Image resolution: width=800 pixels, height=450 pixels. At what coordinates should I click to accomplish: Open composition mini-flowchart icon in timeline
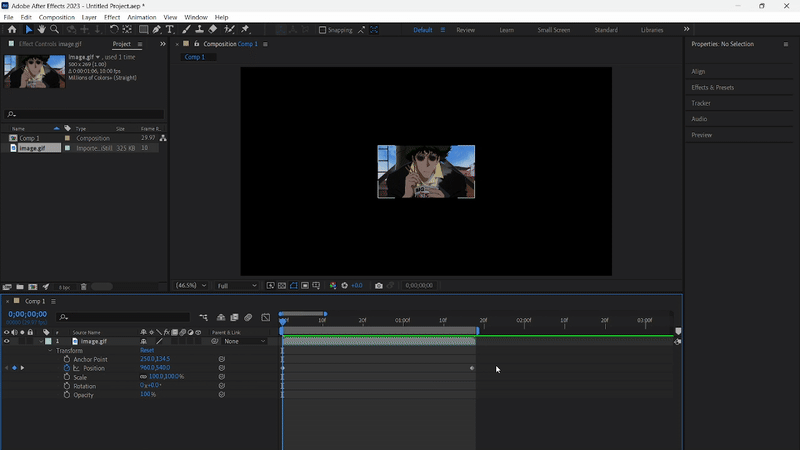click(x=204, y=317)
